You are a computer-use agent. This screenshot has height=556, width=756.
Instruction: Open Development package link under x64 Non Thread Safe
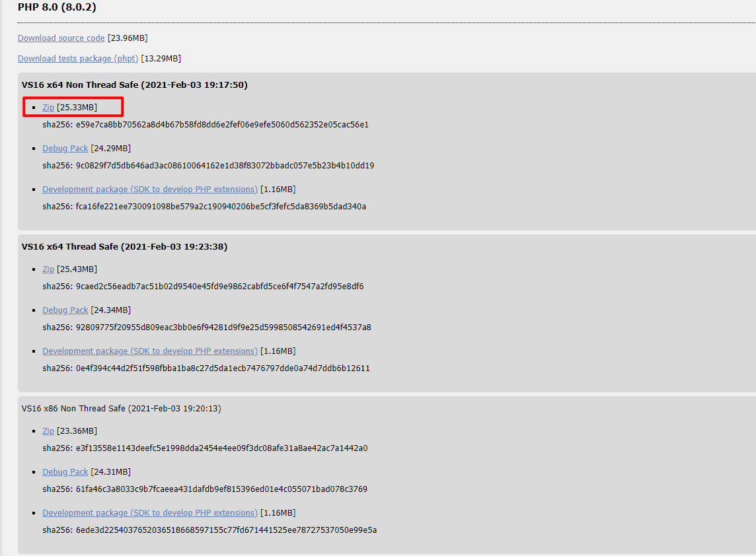click(150, 190)
